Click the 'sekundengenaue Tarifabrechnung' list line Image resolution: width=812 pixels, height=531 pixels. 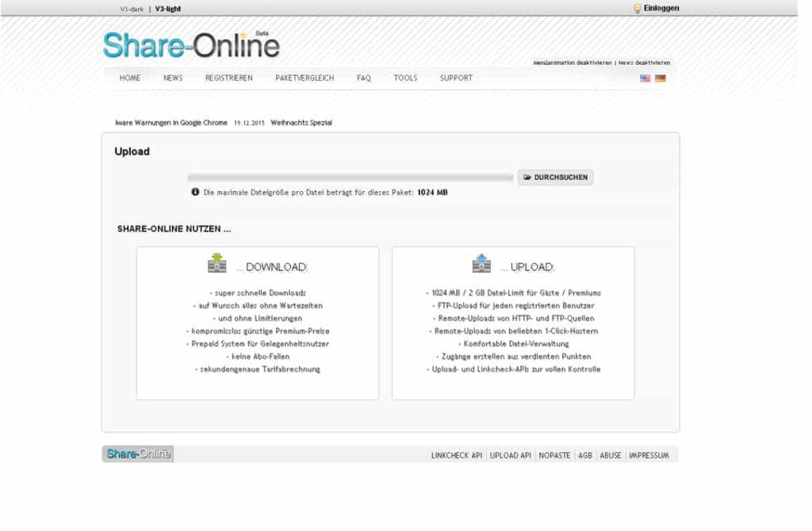click(x=258, y=369)
